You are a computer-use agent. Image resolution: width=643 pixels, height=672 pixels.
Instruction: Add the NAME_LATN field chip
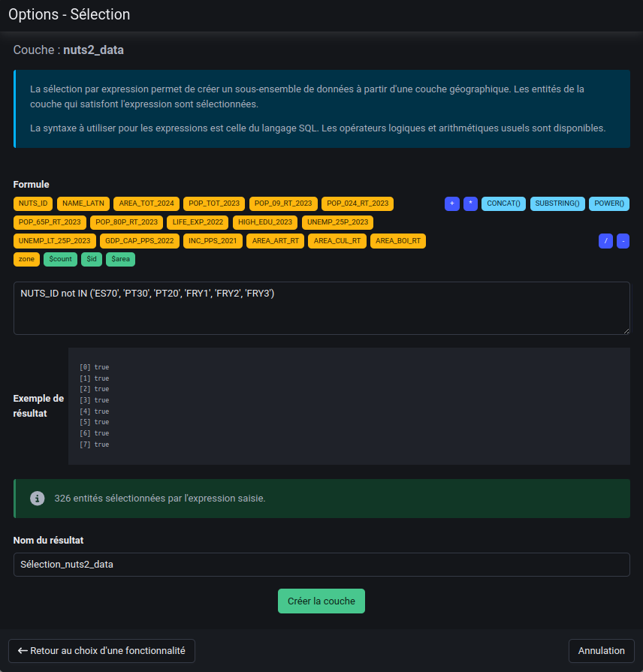tap(83, 203)
